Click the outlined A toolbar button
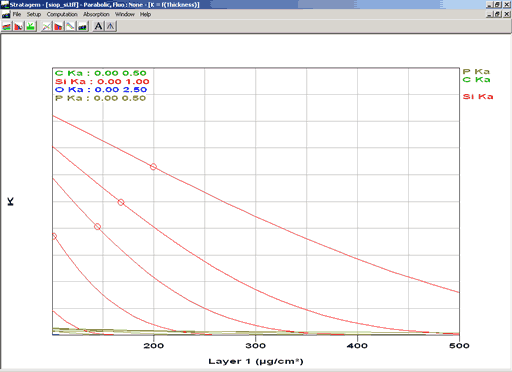The width and height of the screenshot is (512, 372). [x=110, y=26]
